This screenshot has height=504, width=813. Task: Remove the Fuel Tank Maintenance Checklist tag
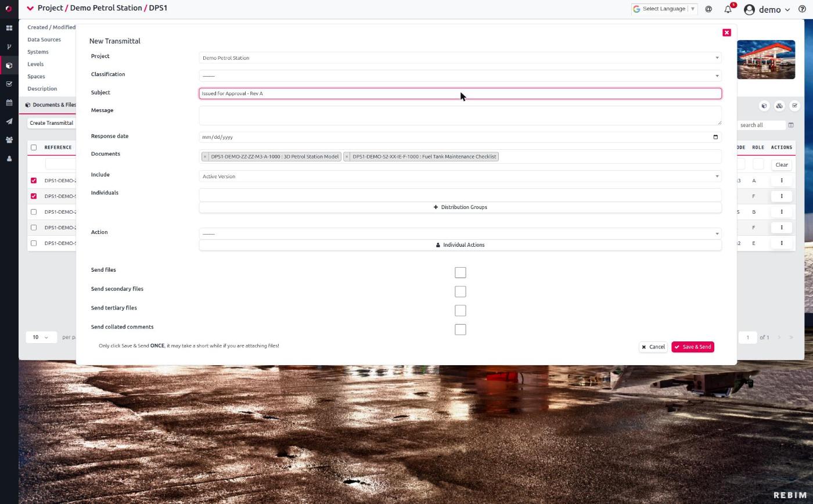(x=347, y=157)
